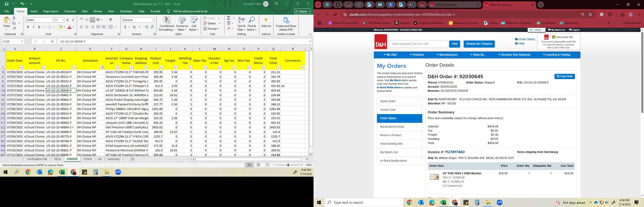The width and height of the screenshot is (644, 207).
Task: Apply the red font color button
Action: [70, 27]
